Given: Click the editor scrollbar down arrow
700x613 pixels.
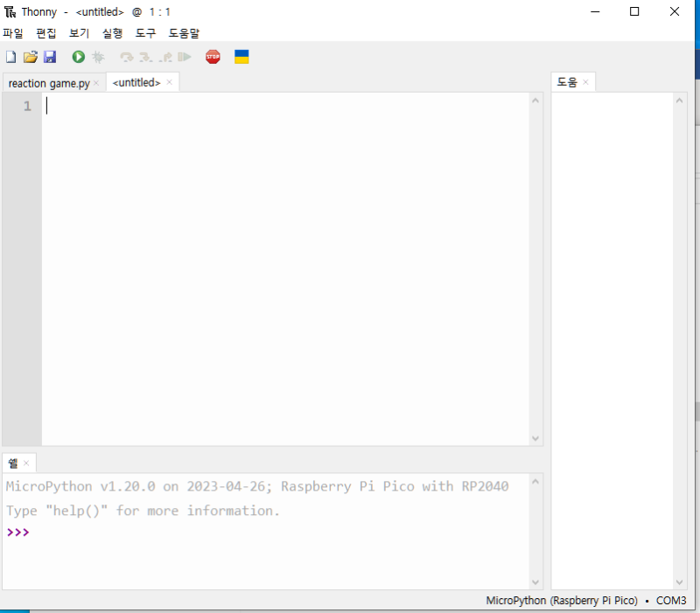Looking at the screenshot, I should tap(535, 439).
